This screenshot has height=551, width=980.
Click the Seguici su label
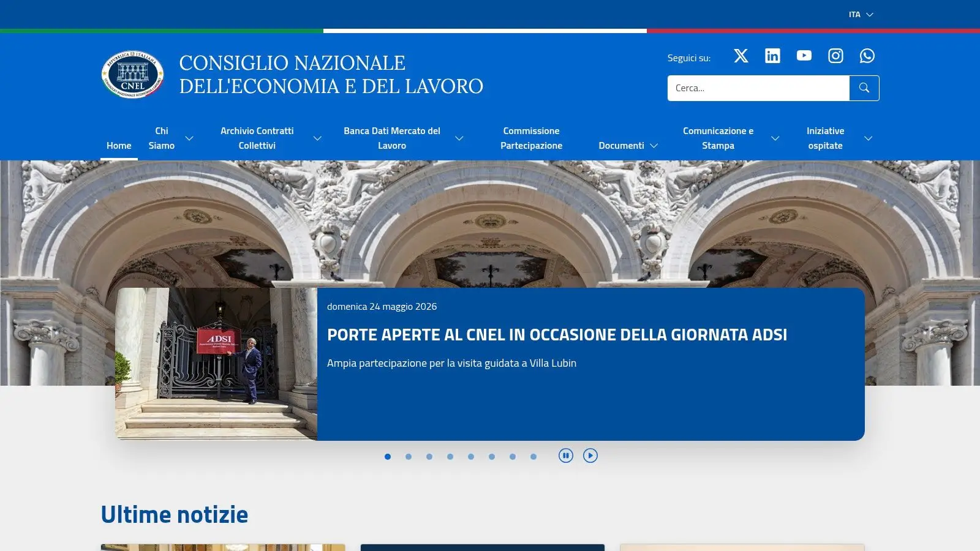pos(689,58)
